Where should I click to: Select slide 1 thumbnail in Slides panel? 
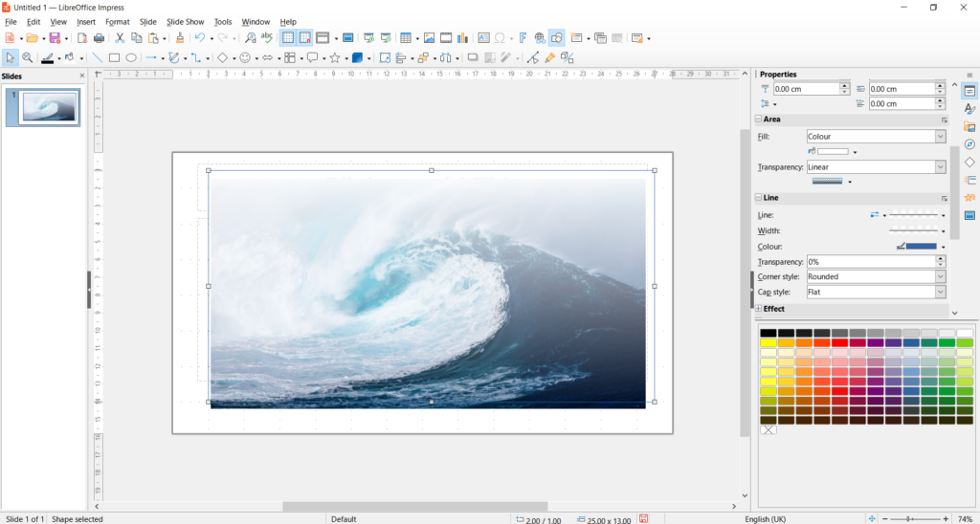50,108
